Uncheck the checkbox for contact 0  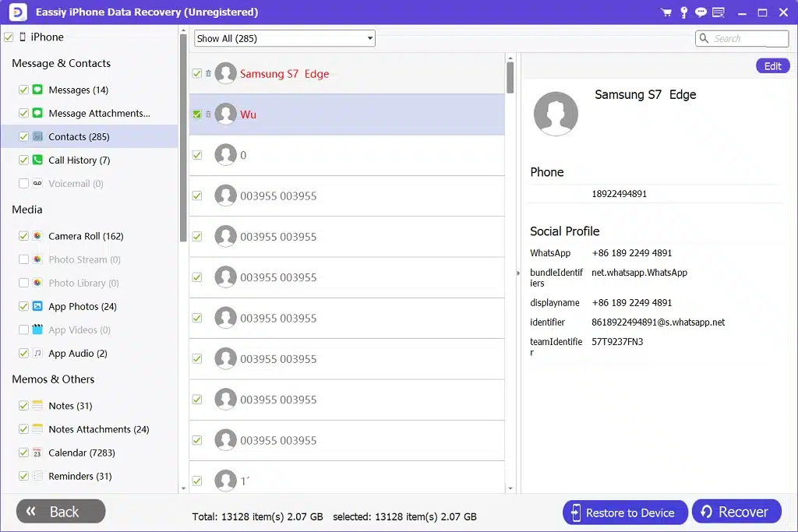click(197, 155)
